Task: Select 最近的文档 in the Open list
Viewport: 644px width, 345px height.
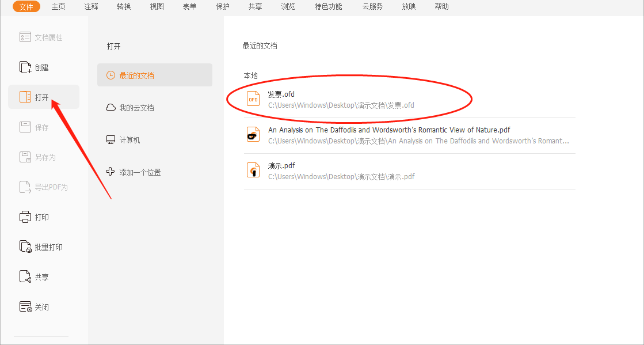Action: [x=138, y=74]
